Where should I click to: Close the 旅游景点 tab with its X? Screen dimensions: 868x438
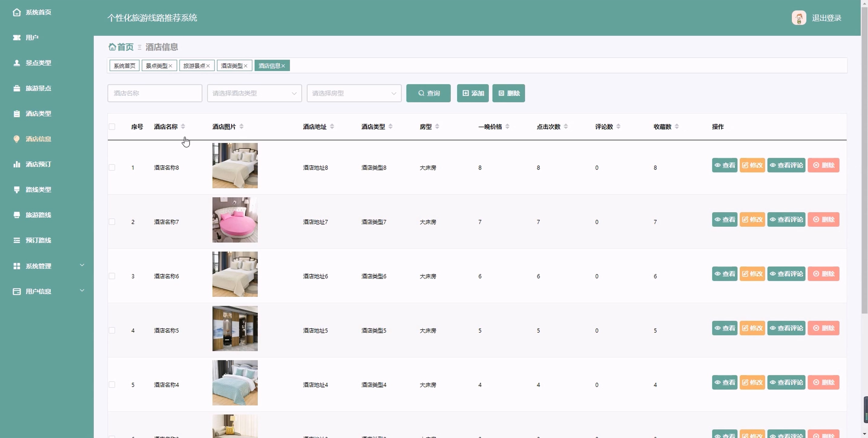coord(208,66)
